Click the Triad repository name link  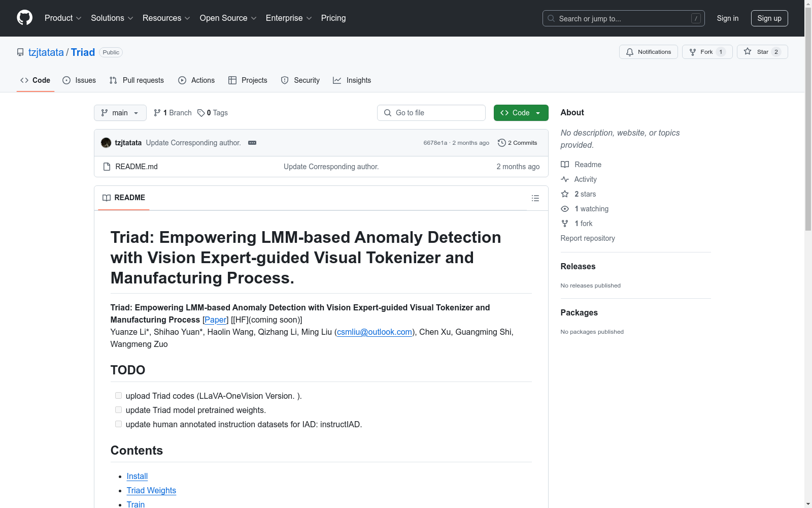click(x=83, y=52)
